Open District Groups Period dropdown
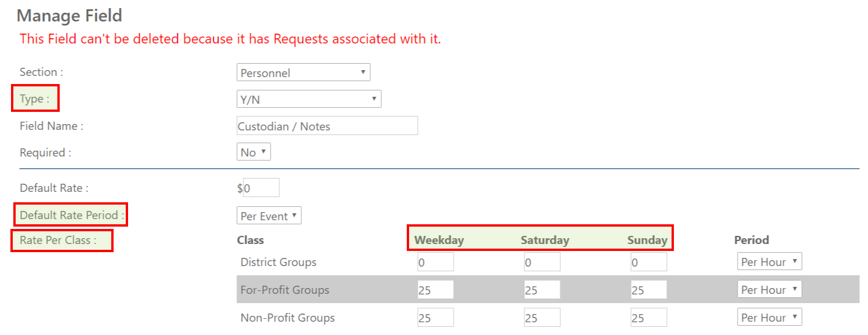Image resolution: width=868 pixels, height=335 pixels. coord(769,261)
